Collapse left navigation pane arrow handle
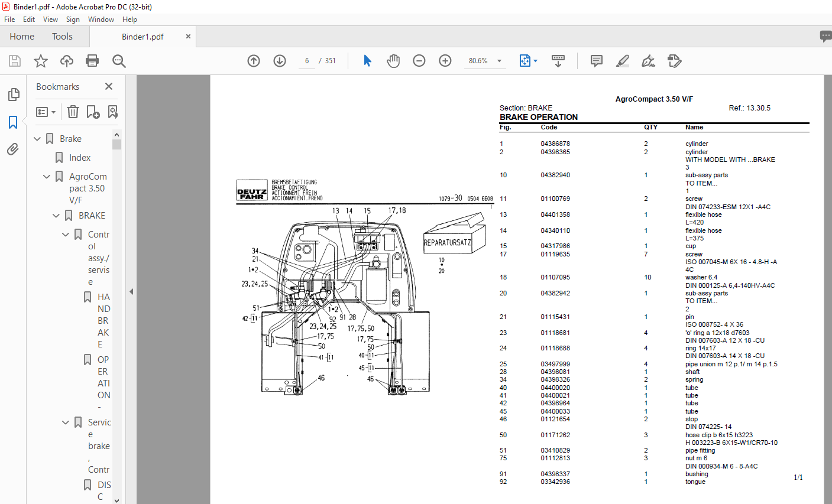Viewport: 832px width, 504px height. click(x=131, y=291)
